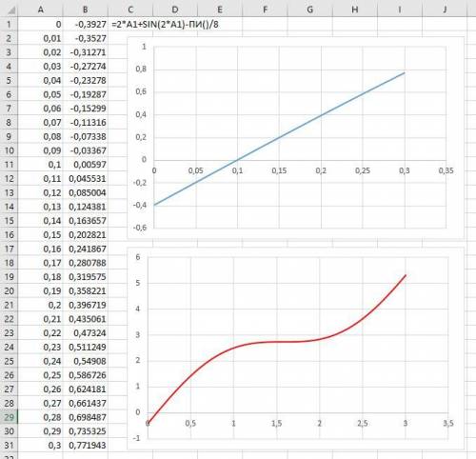Select column A header
The height and width of the screenshot is (459, 476).
(x=40, y=10)
